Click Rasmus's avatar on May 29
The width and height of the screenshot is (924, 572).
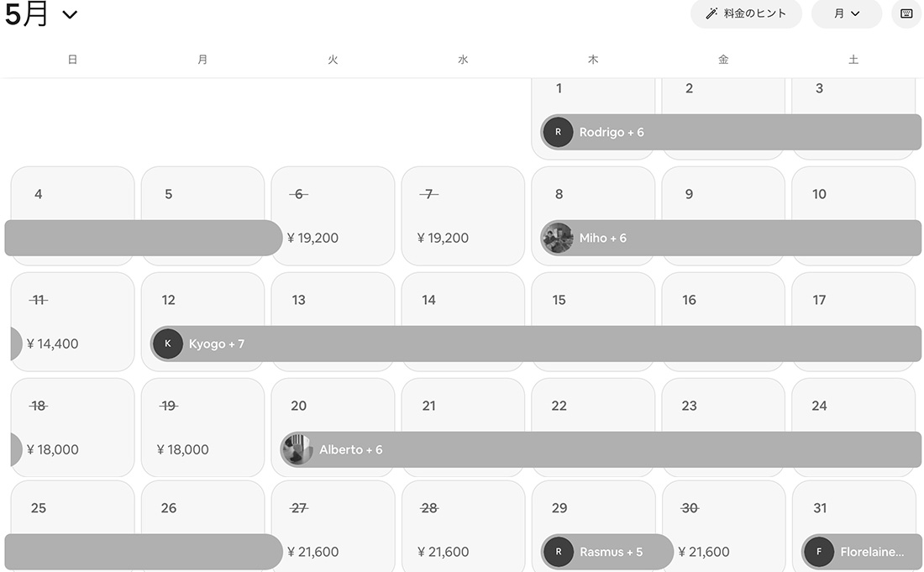click(558, 552)
